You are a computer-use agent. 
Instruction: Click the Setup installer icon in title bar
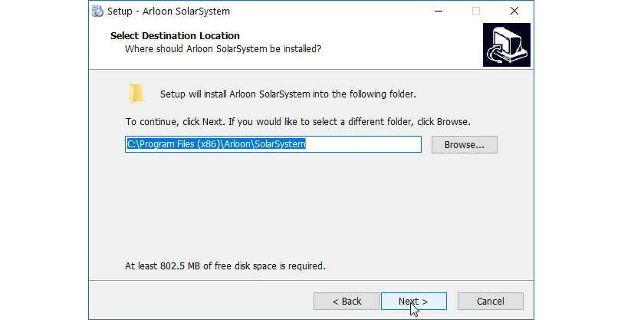97,12
